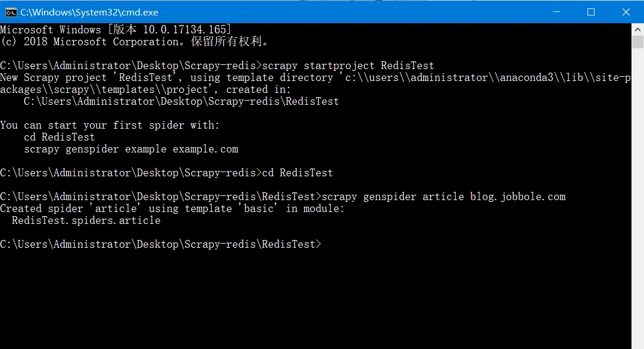
Task: Click the 'cd RedisTest' suggestion line
Action: [59, 137]
